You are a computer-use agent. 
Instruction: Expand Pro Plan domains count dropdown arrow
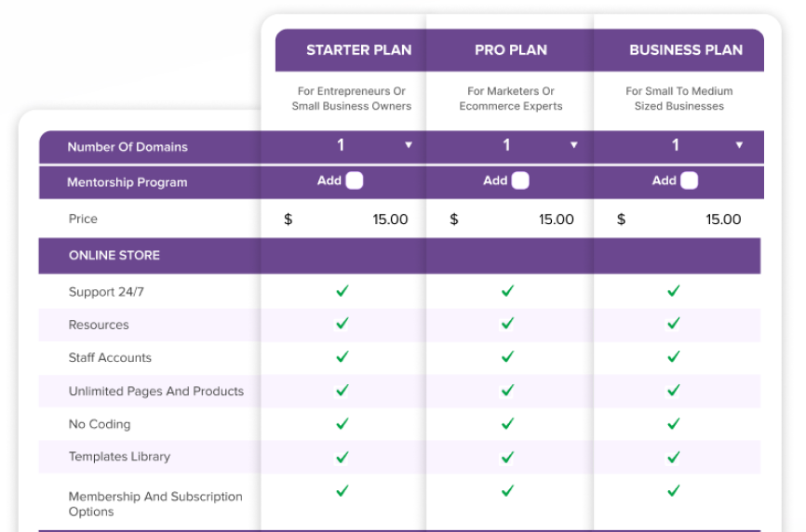pyautogui.click(x=574, y=145)
